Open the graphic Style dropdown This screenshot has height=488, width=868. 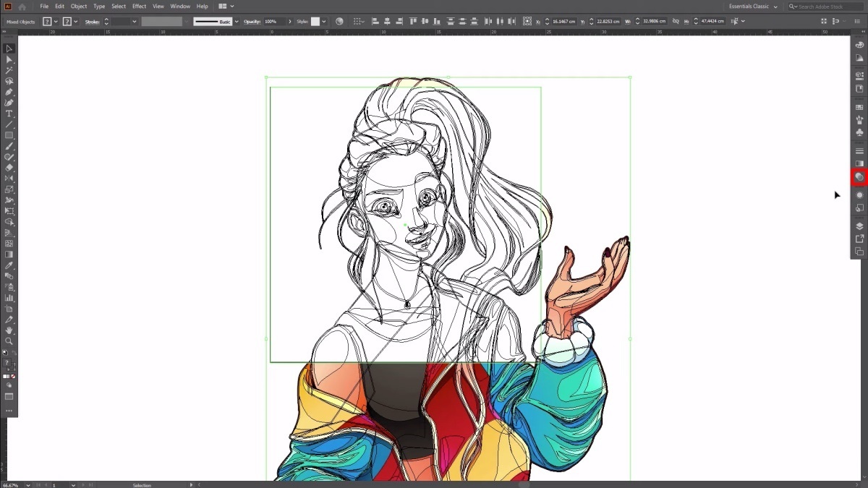coord(323,22)
